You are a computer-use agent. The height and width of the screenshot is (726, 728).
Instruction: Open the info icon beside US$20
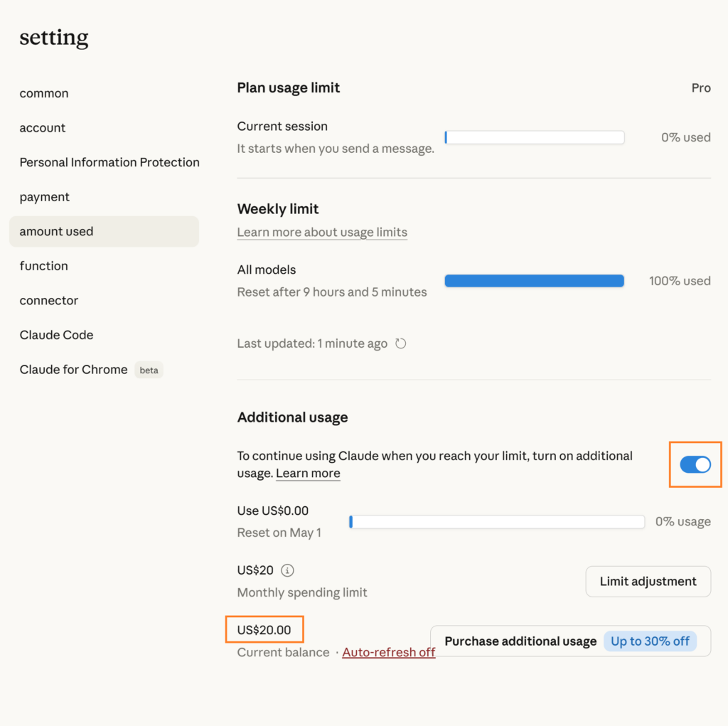pos(287,570)
